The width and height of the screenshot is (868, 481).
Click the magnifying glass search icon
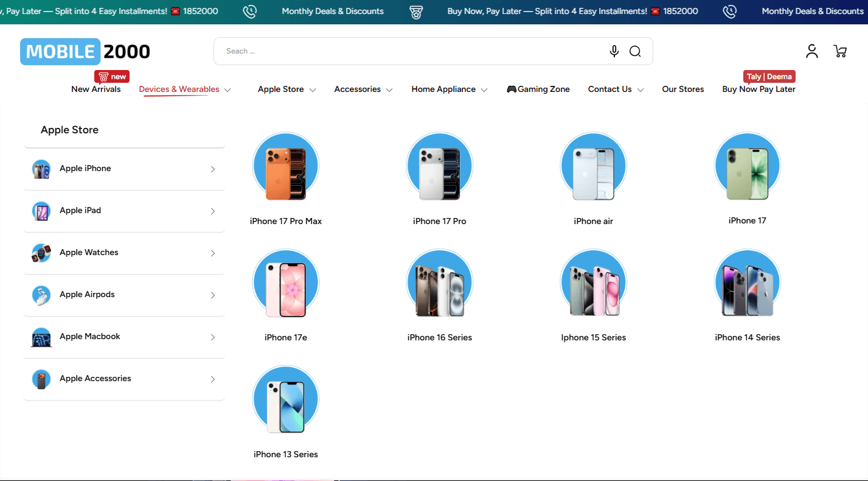click(635, 51)
